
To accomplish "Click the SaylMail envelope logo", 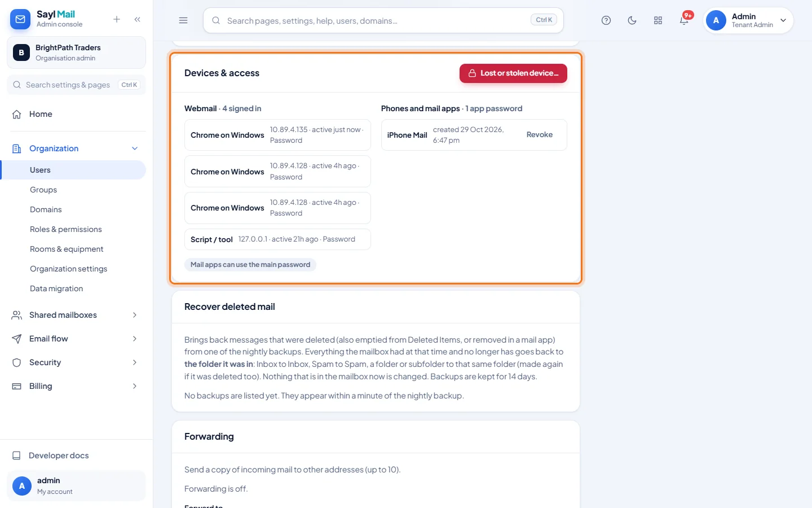I will tap(20, 19).
